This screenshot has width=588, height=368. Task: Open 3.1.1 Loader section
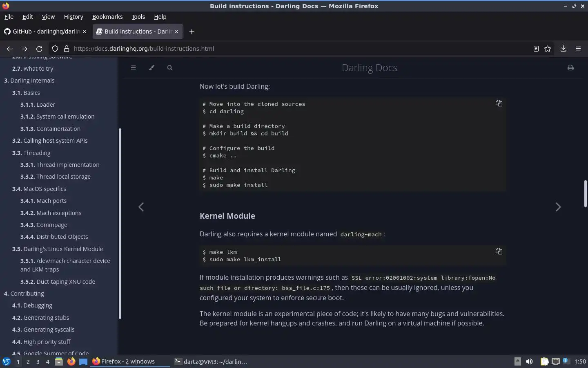38,105
